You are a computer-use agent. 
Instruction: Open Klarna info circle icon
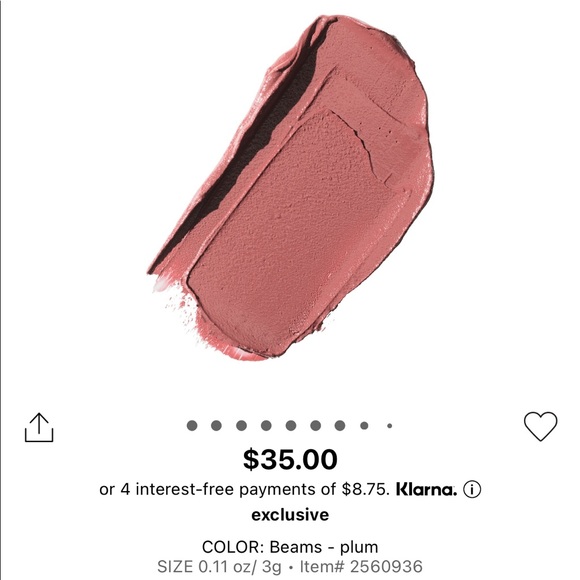point(472,490)
